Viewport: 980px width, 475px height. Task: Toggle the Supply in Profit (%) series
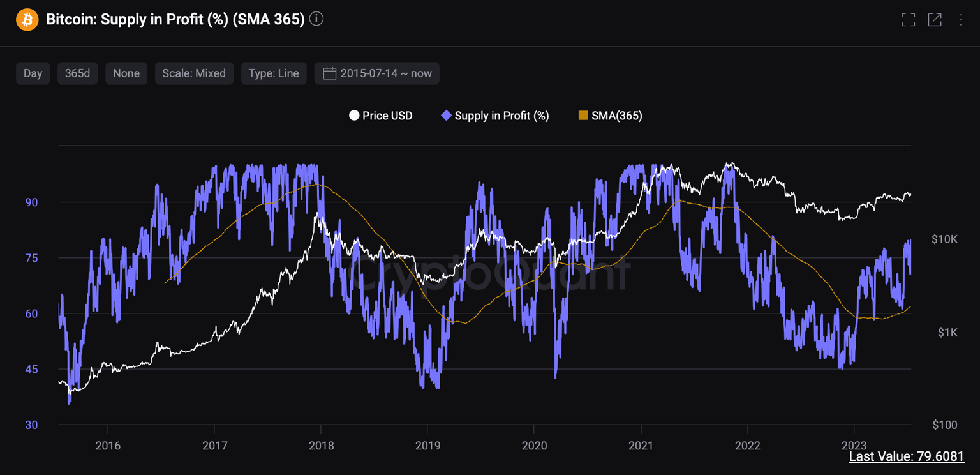click(494, 116)
